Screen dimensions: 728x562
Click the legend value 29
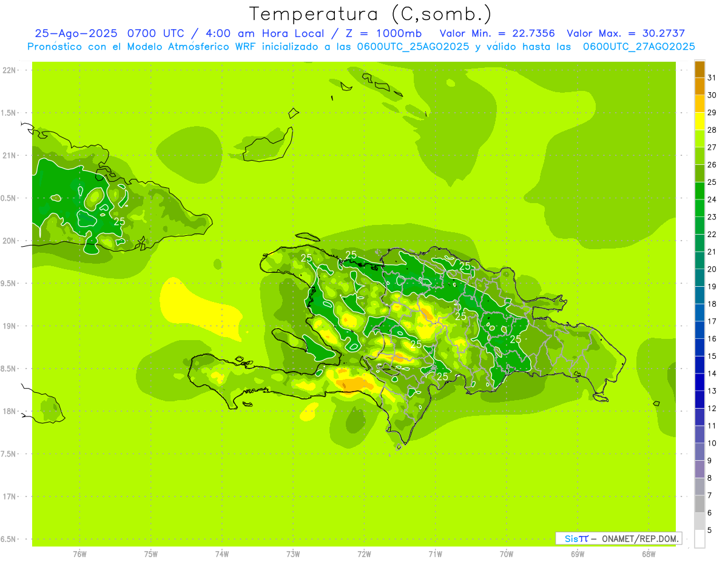(712, 112)
